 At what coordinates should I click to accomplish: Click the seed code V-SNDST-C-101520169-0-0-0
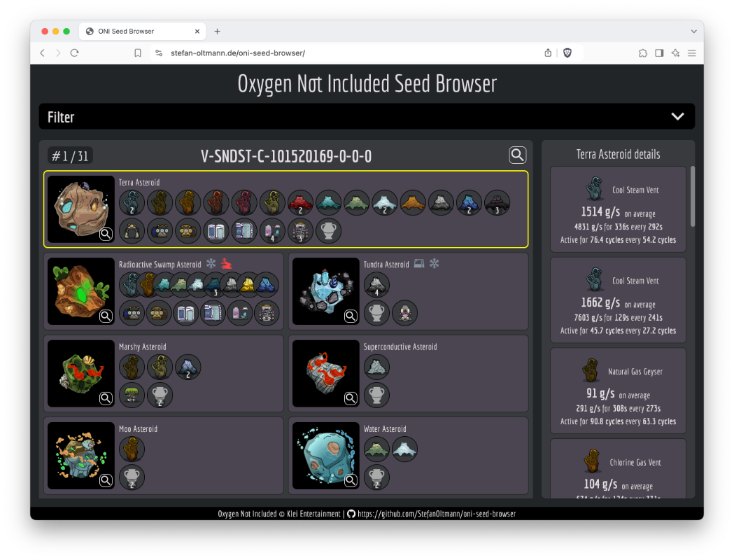point(286,156)
